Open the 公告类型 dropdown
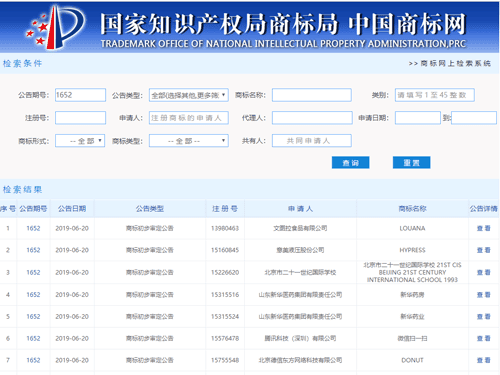 (189, 95)
